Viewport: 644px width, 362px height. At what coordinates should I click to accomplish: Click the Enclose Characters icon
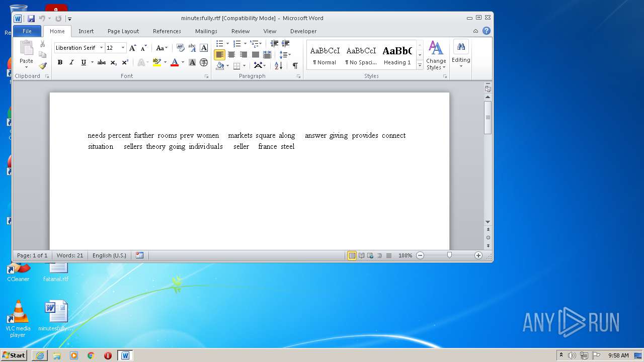point(204,62)
